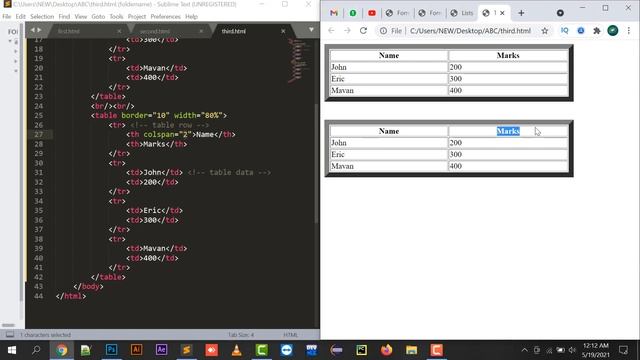This screenshot has height=360, width=640.
Task: Click volume speaker tray icon
Action: [572, 350]
